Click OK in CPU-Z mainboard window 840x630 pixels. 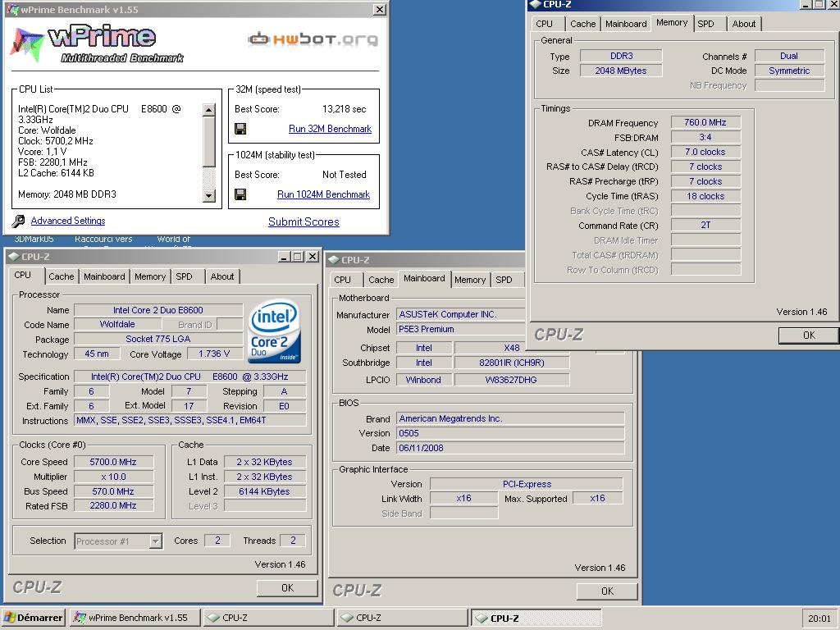coord(607,591)
